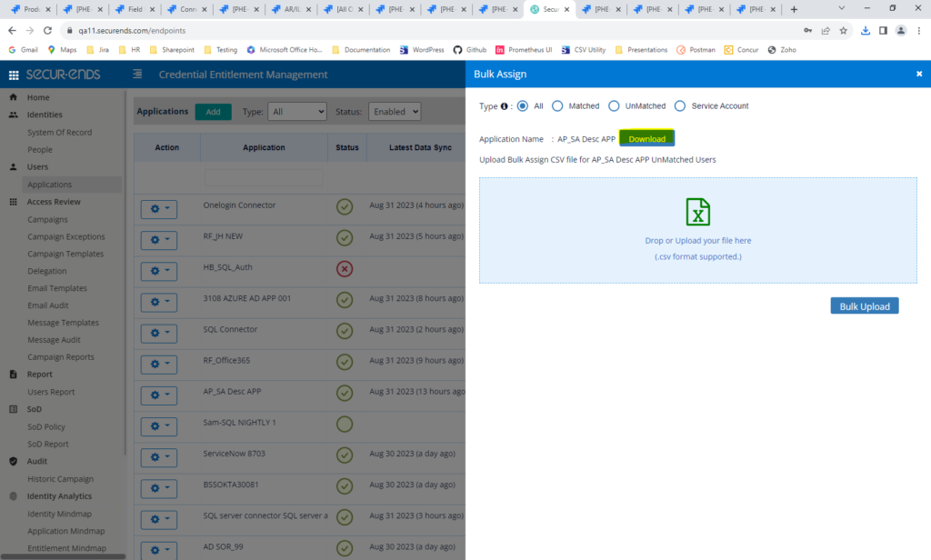Open the Github bookmark
Screen dimensions: 931x560
point(470,50)
